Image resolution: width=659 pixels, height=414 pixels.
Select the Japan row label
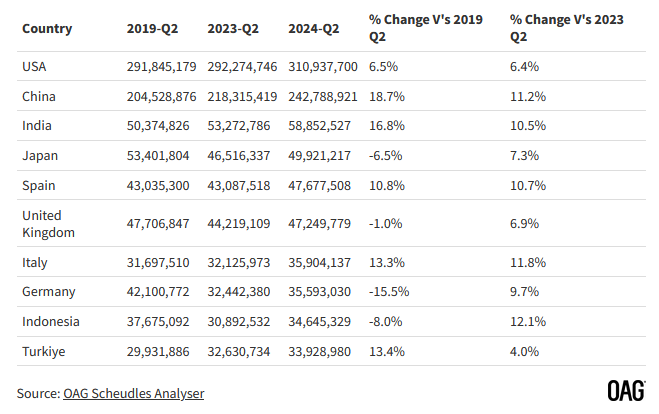(x=39, y=155)
